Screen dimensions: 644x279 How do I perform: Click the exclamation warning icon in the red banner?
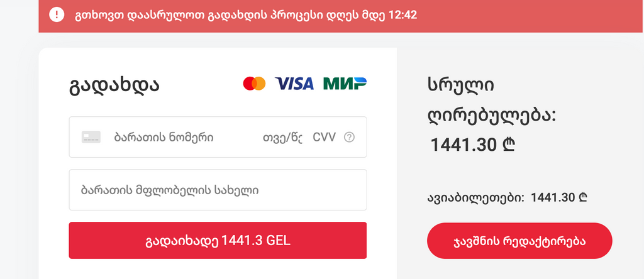tap(57, 14)
